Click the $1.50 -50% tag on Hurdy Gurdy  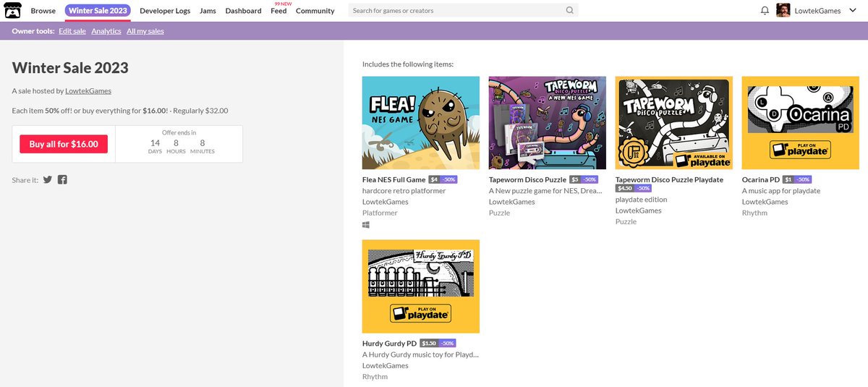click(438, 343)
